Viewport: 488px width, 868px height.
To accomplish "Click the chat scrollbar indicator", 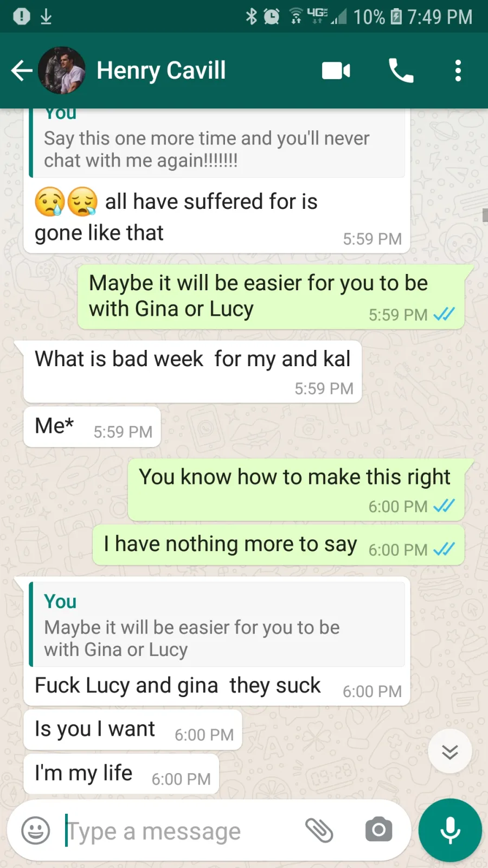I will click(485, 215).
